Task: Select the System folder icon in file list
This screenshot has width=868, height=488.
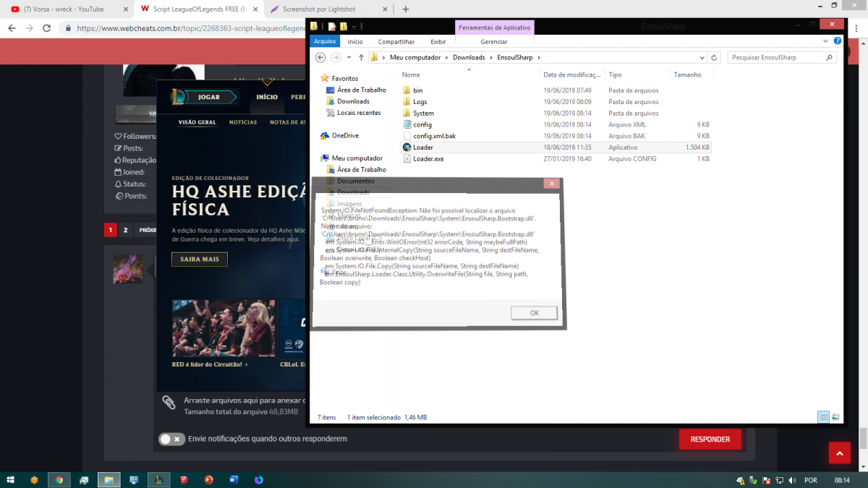Action: pyautogui.click(x=407, y=114)
